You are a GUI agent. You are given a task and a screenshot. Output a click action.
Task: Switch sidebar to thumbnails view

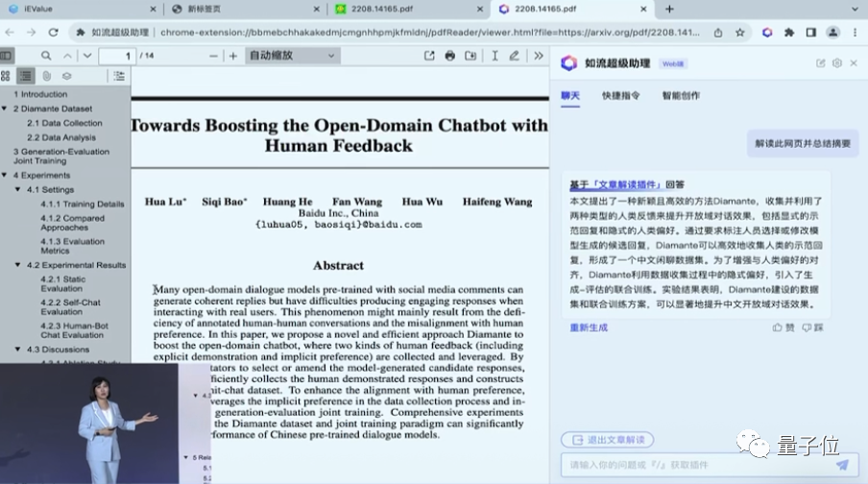tap(7, 75)
